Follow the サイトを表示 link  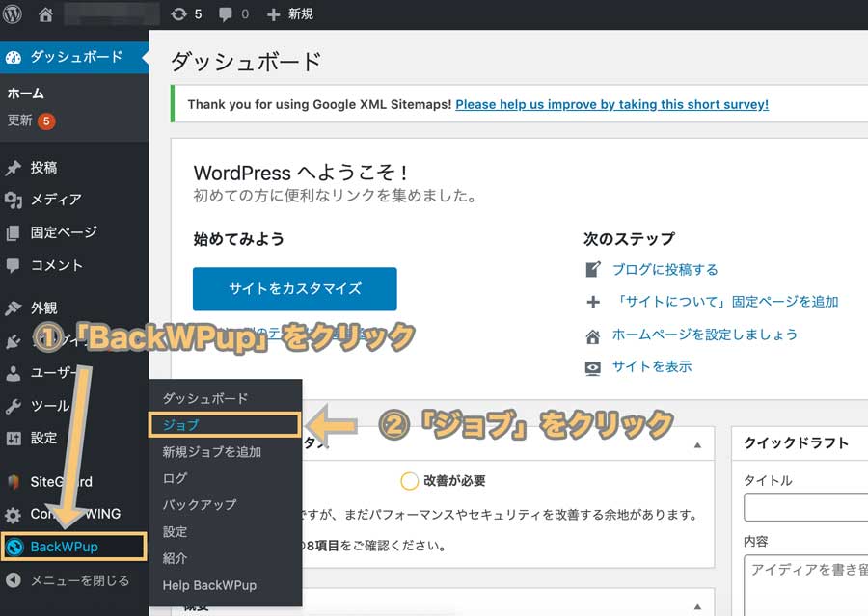pos(652,366)
